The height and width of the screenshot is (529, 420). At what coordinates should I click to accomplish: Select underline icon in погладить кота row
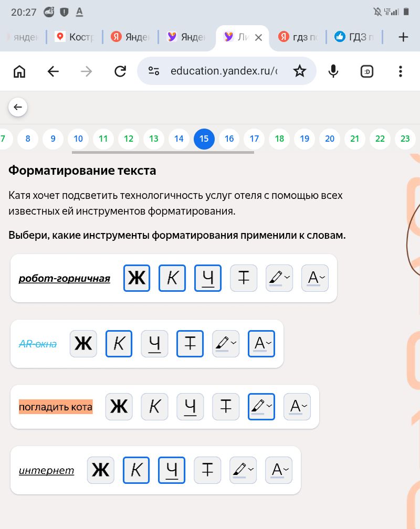(190, 407)
